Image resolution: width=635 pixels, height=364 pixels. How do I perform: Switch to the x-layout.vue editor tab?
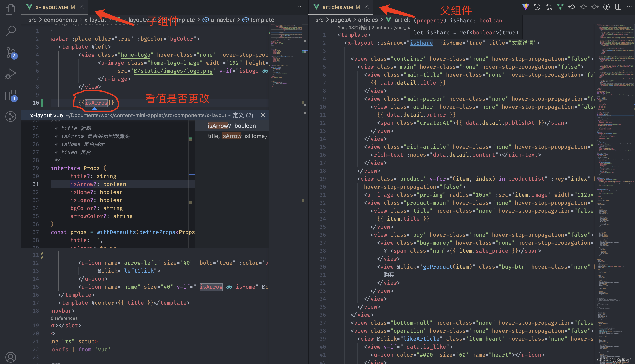pos(55,7)
